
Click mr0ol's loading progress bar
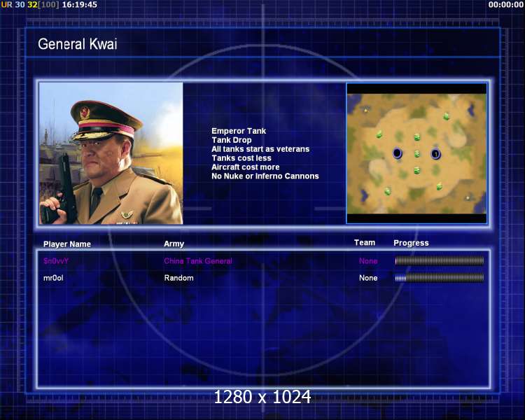click(x=440, y=278)
